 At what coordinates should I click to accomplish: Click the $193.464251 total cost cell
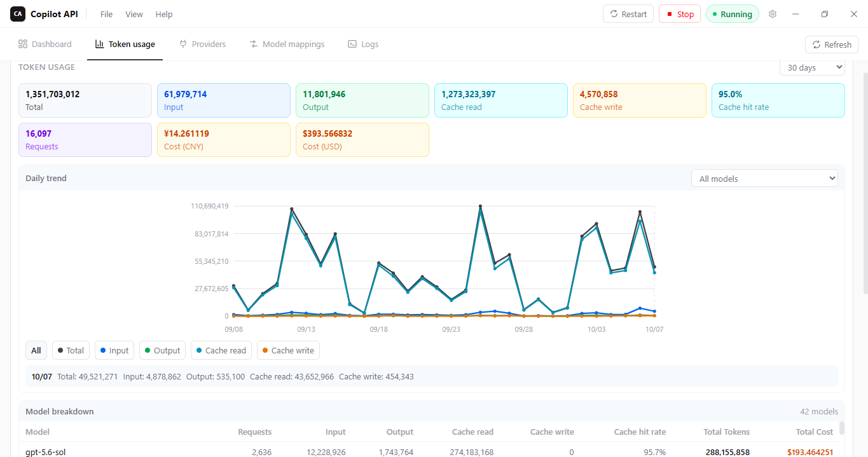(809, 452)
